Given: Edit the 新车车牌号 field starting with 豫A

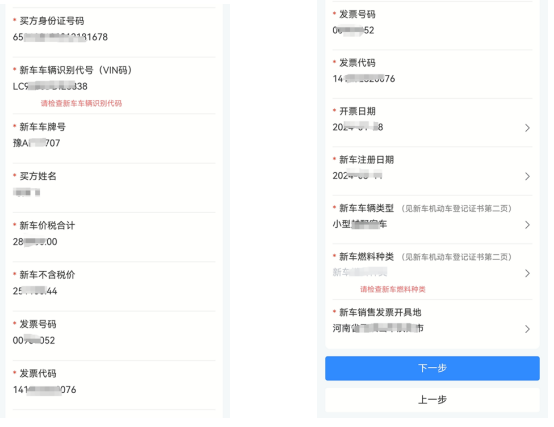Looking at the screenshot, I should (x=36, y=143).
